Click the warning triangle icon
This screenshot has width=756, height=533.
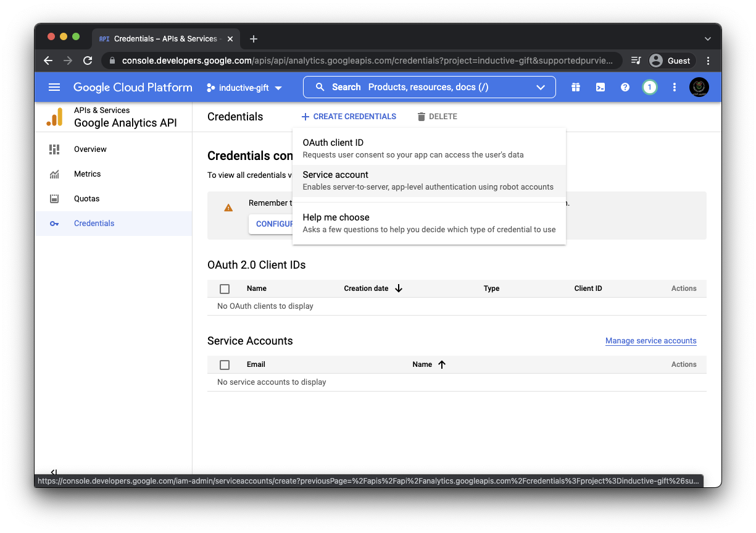[x=228, y=208]
